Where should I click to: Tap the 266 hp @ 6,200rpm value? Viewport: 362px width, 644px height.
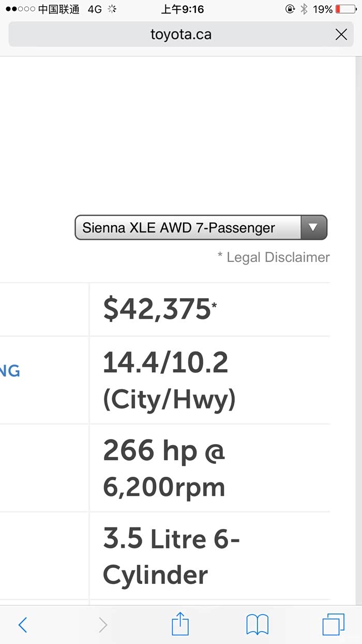tap(164, 468)
